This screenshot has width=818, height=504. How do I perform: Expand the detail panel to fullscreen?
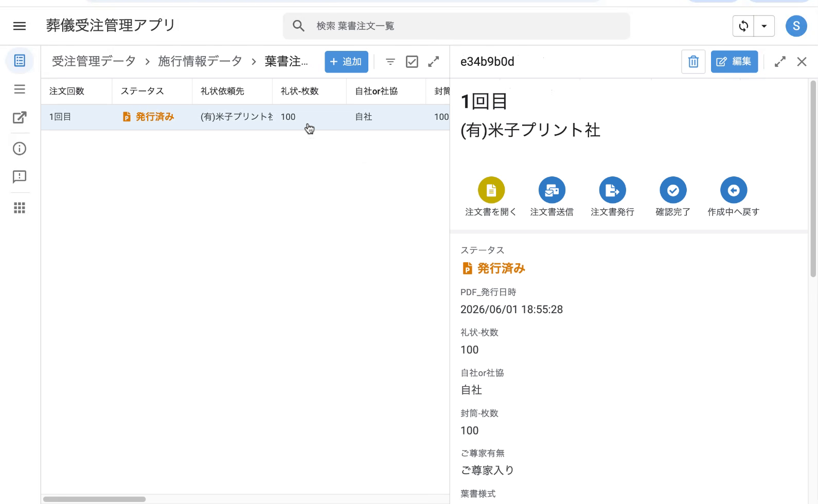tap(780, 62)
